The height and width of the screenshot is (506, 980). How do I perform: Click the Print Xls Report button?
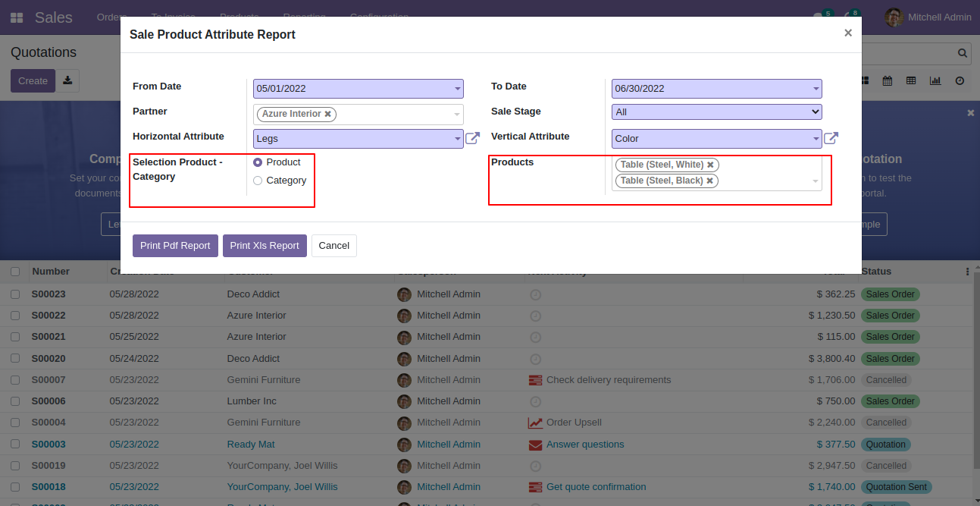pyautogui.click(x=265, y=246)
